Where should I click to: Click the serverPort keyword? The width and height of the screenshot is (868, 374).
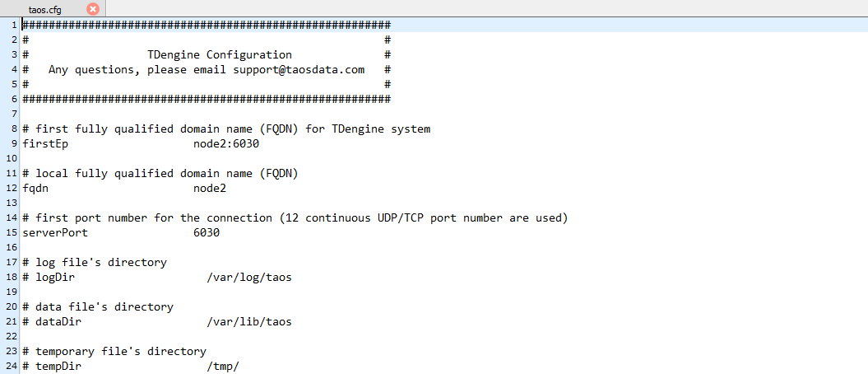[x=55, y=232]
